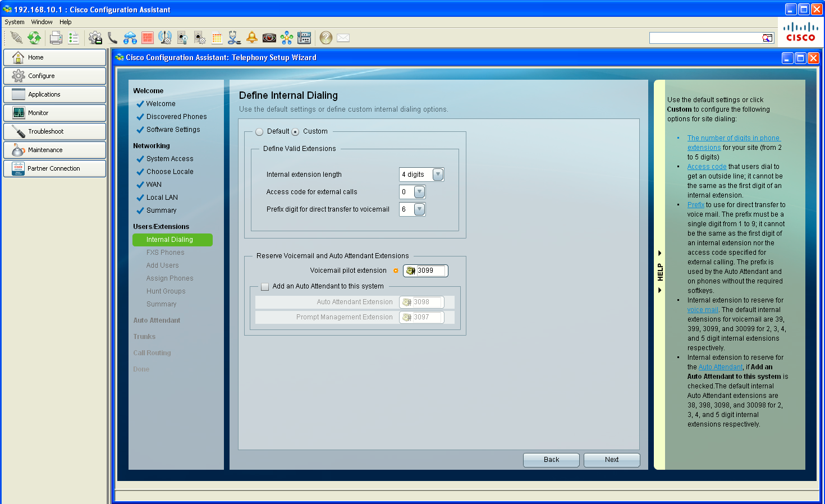Click the port with gear icon
The image size is (825, 504).
pyautogui.click(x=200, y=38)
